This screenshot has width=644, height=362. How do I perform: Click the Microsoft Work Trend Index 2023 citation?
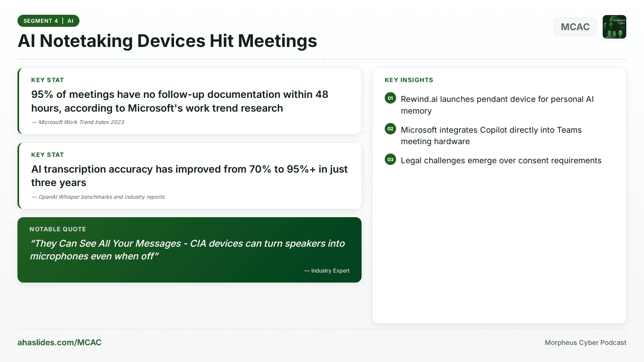pyautogui.click(x=77, y=122)
